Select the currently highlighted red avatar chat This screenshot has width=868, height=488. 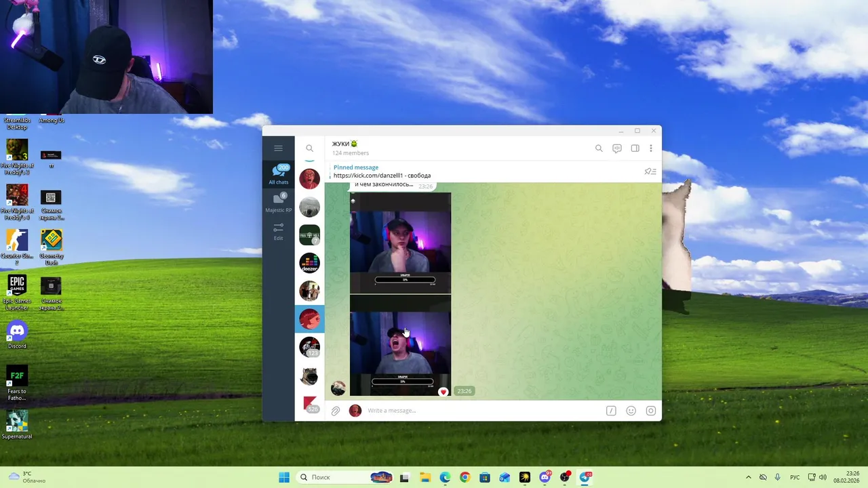click(x=309, y=319)
